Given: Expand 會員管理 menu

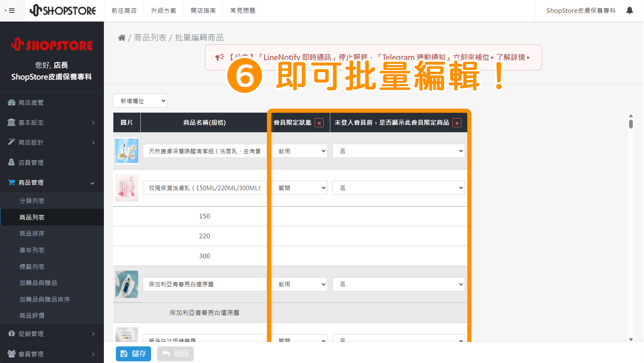Looking at the screenshot, I should 52,354.
